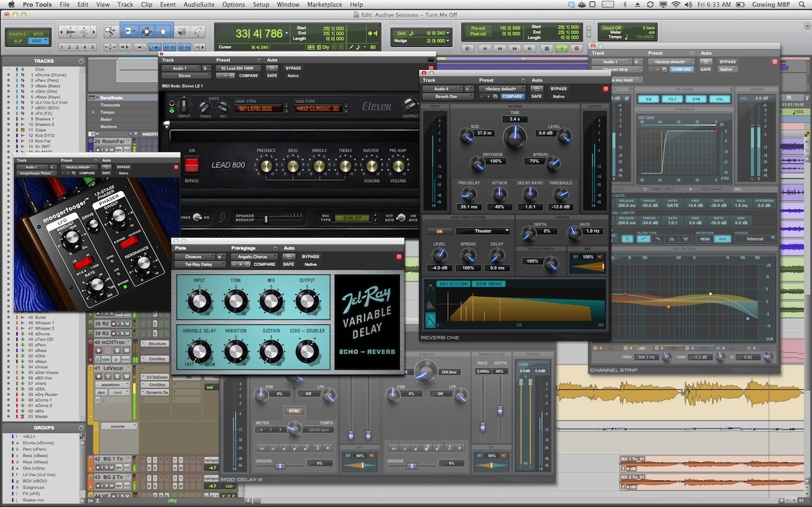Click the Fast Forward transport button
This screenshot has height=507, width=812.
515,48
